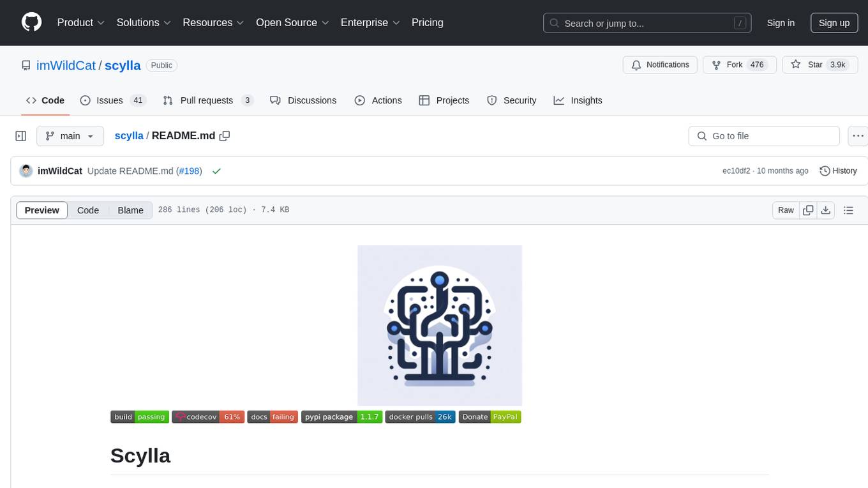Screen dimensions: 868x488
Task: Copy the README.md file path
Action: tap(225, 136)
